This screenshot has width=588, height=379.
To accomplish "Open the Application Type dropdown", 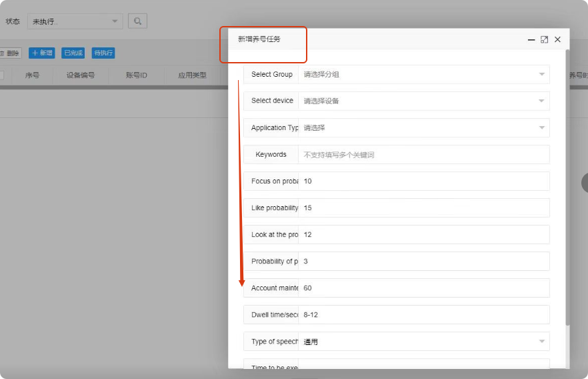I will click(423, 128).
